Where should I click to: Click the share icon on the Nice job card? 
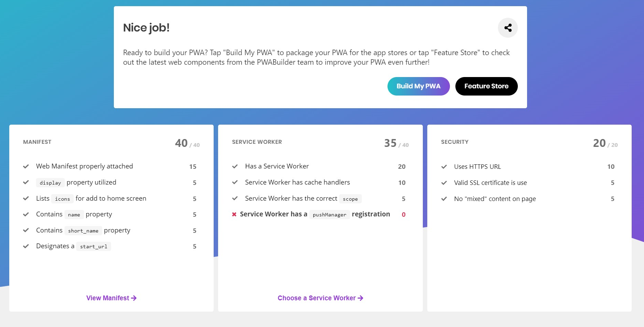508,28
